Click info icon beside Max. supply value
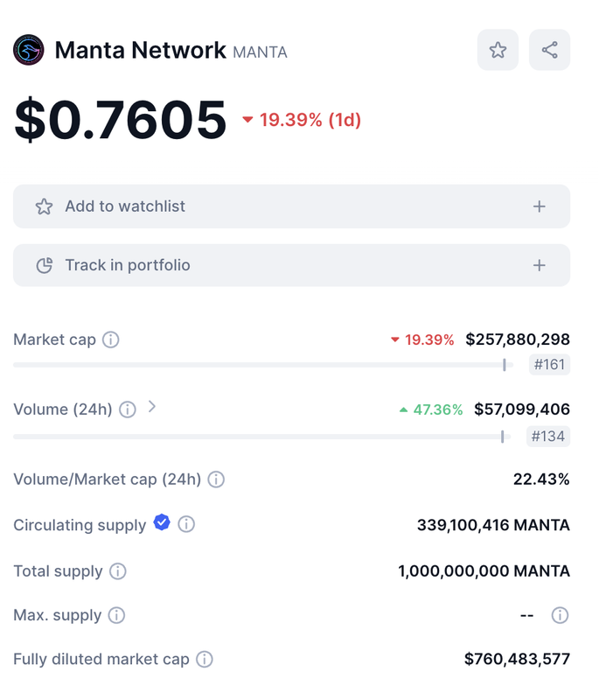This screenshot has height=700, width=599. pos(560,615)
